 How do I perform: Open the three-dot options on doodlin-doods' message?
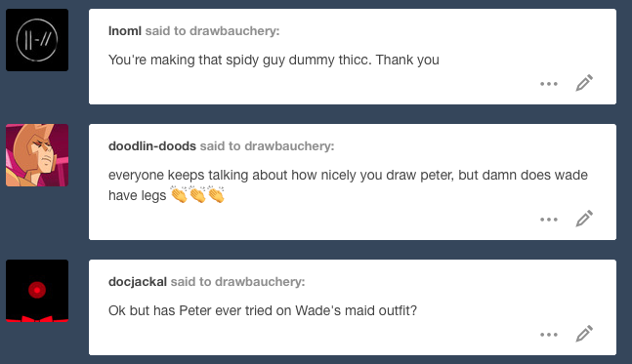[x=549, y=220]
